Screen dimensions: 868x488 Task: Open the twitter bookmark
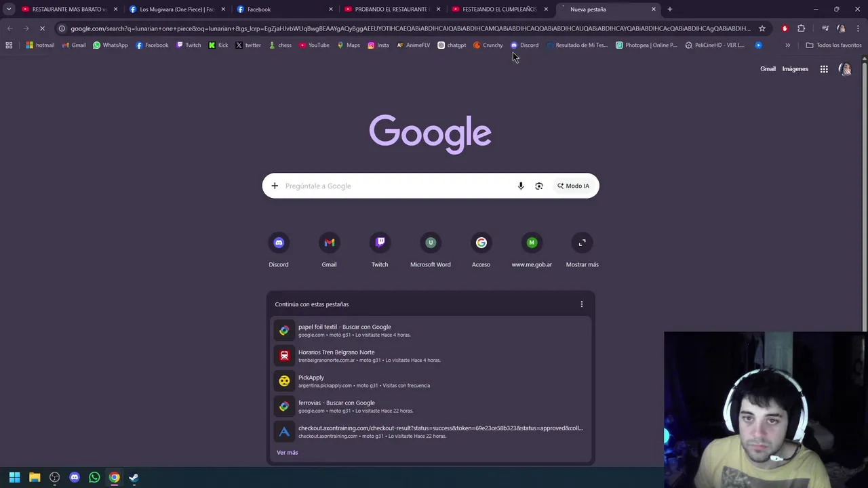coord(248,45)
